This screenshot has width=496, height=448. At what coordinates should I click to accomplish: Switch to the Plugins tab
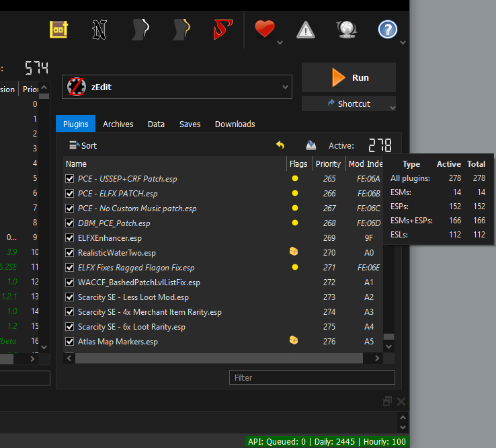(75, 124)
